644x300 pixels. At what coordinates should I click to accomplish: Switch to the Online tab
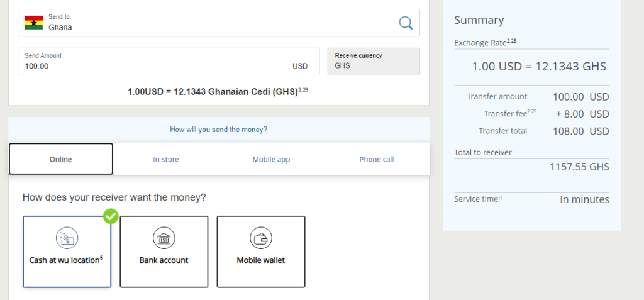[61, 159]
